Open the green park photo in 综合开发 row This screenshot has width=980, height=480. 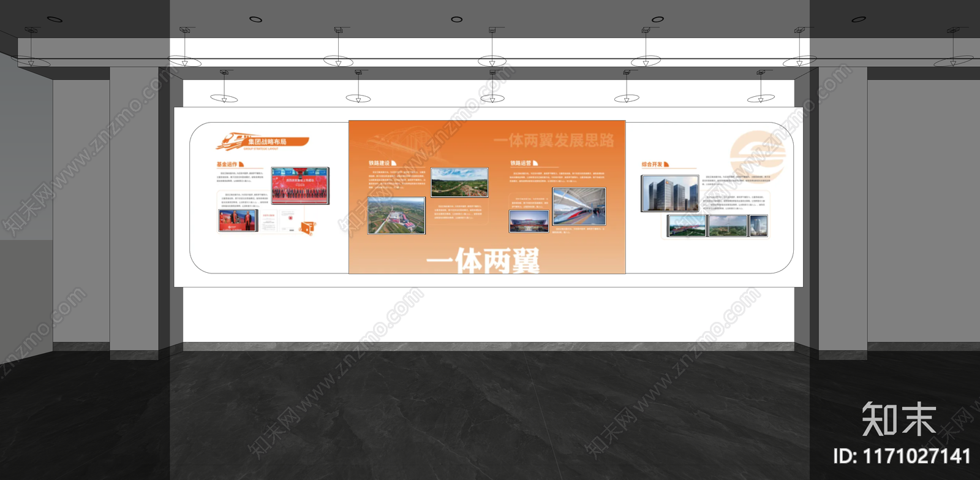coord(728,226)
